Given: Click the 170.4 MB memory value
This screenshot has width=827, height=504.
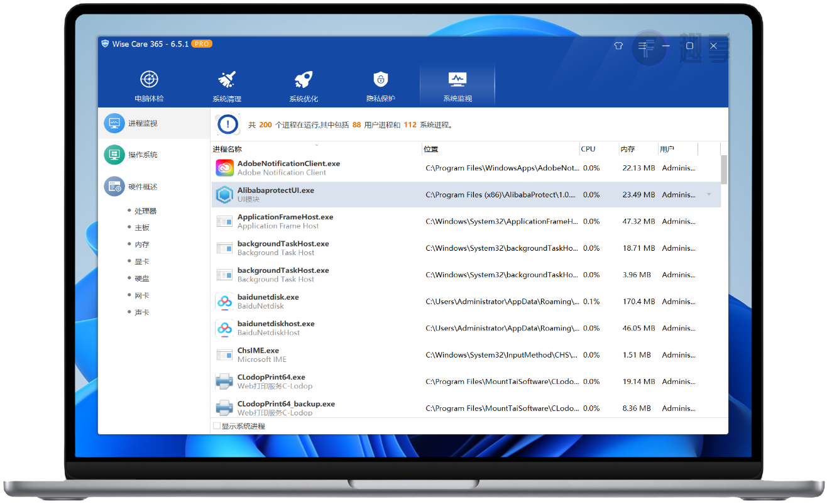Looking at the screenshot, I should coord(638,302).
